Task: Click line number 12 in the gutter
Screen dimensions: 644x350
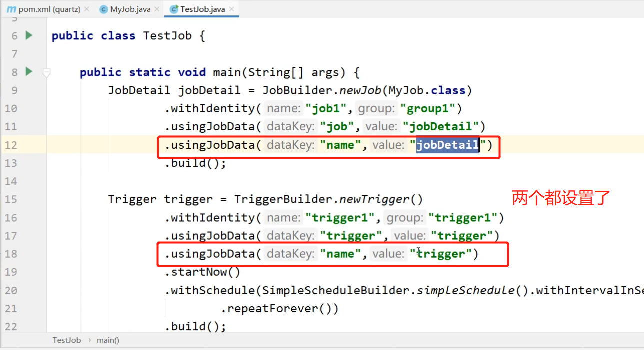Action: [x=11, y=145]
